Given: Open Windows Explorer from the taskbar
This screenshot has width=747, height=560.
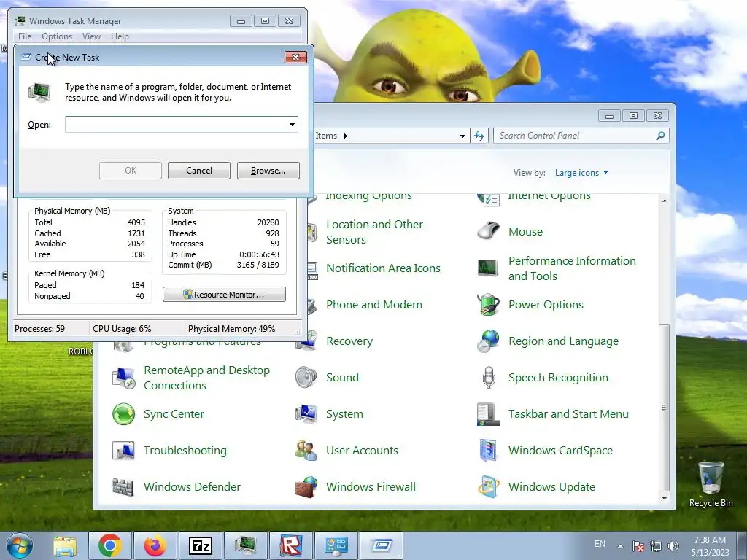Looking at the screenshot, I should tap(65, 545).
